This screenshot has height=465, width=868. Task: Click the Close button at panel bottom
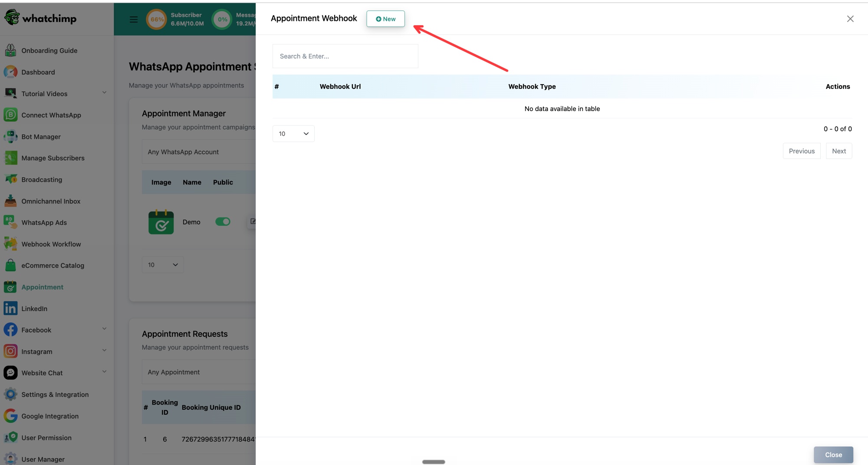tap(833, 455)
